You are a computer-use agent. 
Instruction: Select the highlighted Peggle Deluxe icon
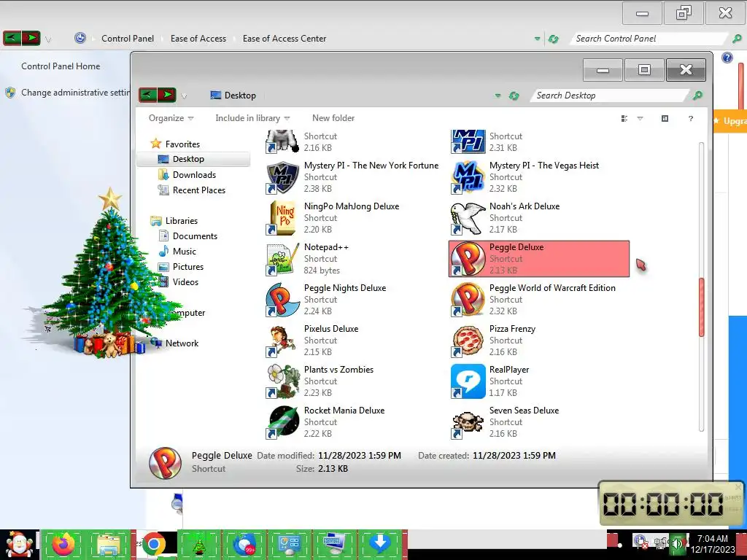468,259
